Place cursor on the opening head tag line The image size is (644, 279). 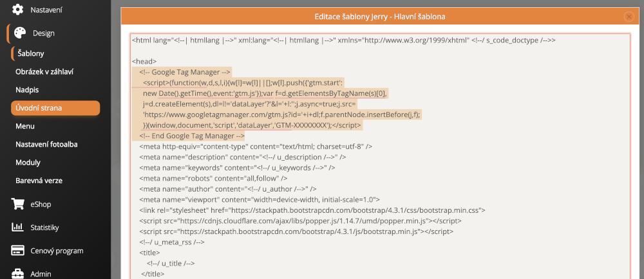[x=145, y=61]
